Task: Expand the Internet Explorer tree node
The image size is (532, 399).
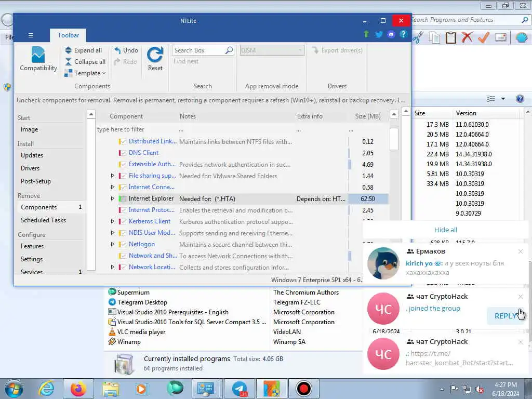Action: click(x=112, y=198)
